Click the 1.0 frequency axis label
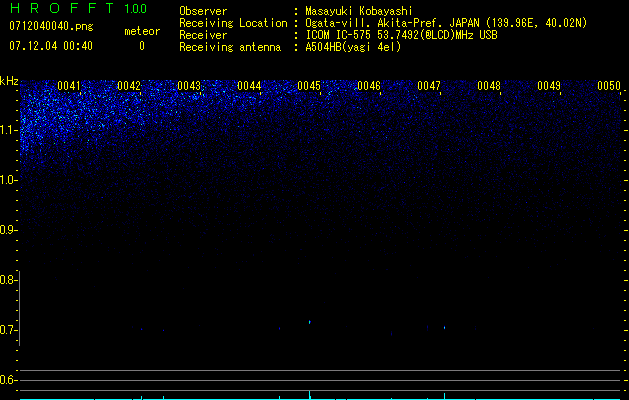 [8, 180]
